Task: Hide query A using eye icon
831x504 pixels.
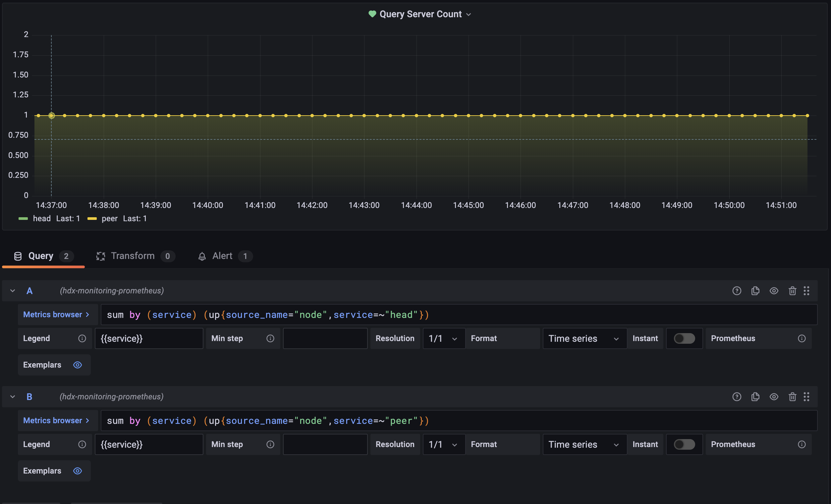Action: [x=774, y=291]
